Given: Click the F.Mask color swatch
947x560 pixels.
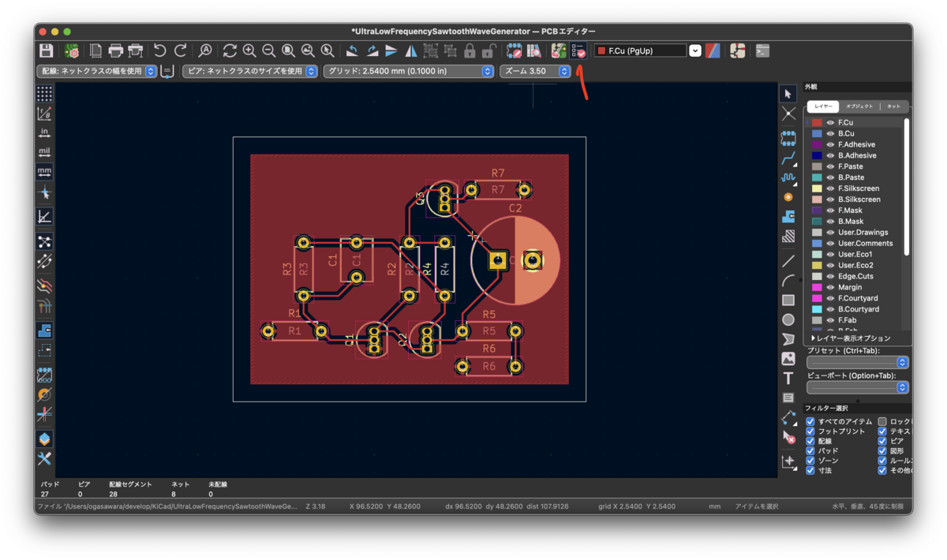Looking at the screenshot, I should point(817,211).
